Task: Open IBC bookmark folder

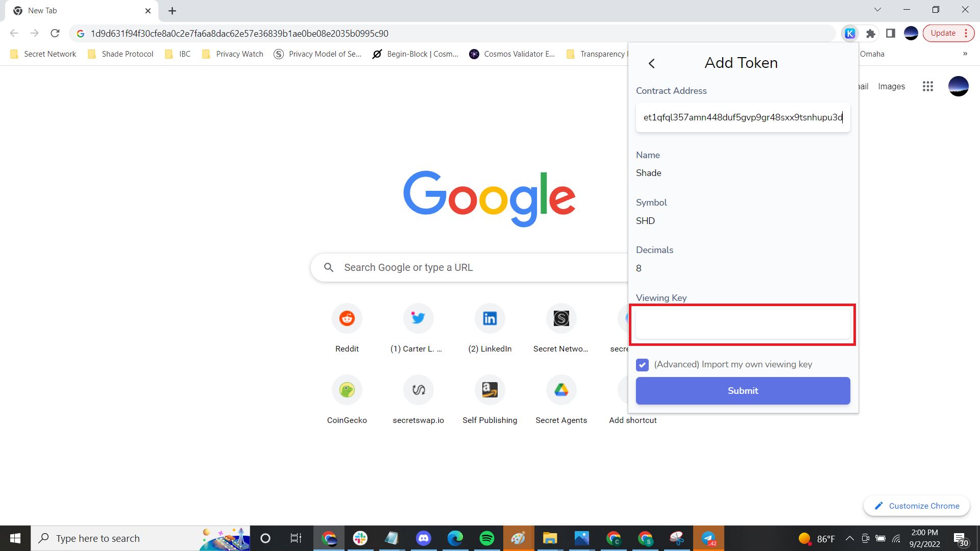Action: click(178, 54)
